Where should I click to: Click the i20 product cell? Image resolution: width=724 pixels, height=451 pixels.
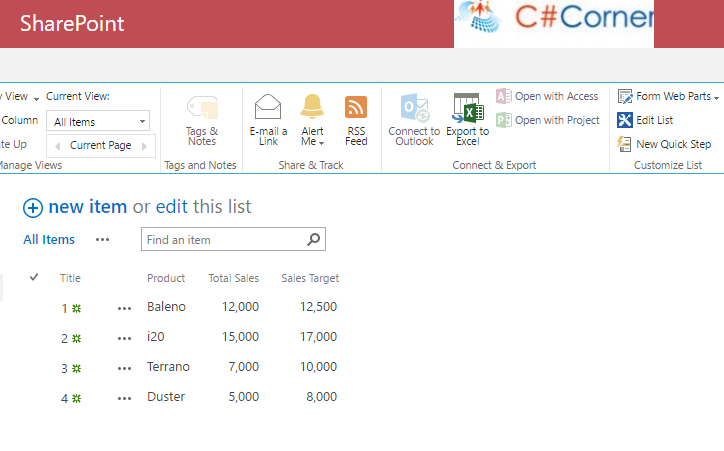(156, 337)
